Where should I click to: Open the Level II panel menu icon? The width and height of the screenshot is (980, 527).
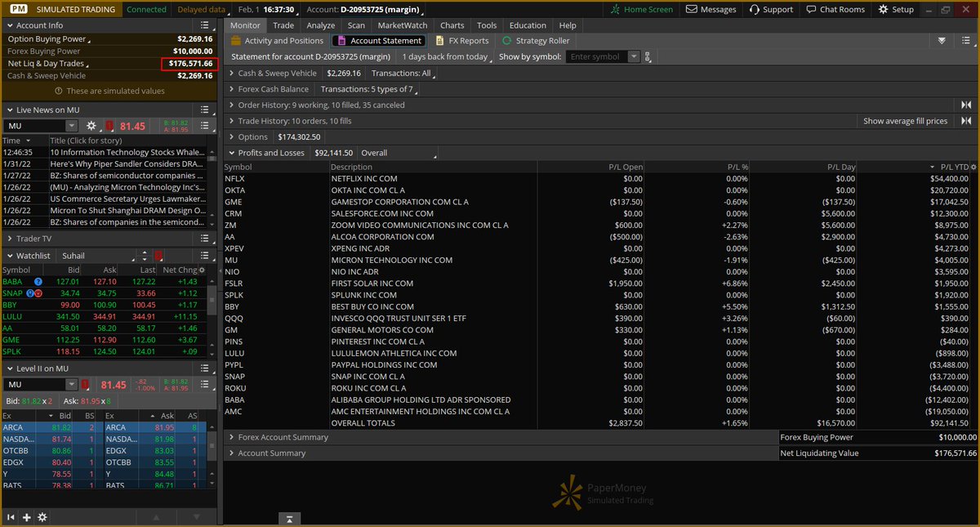[x=205, y=368]
